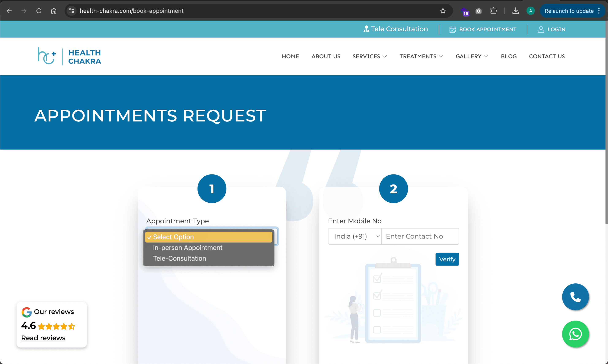
Task: Expand the Services menu
Action: point(369,57)
